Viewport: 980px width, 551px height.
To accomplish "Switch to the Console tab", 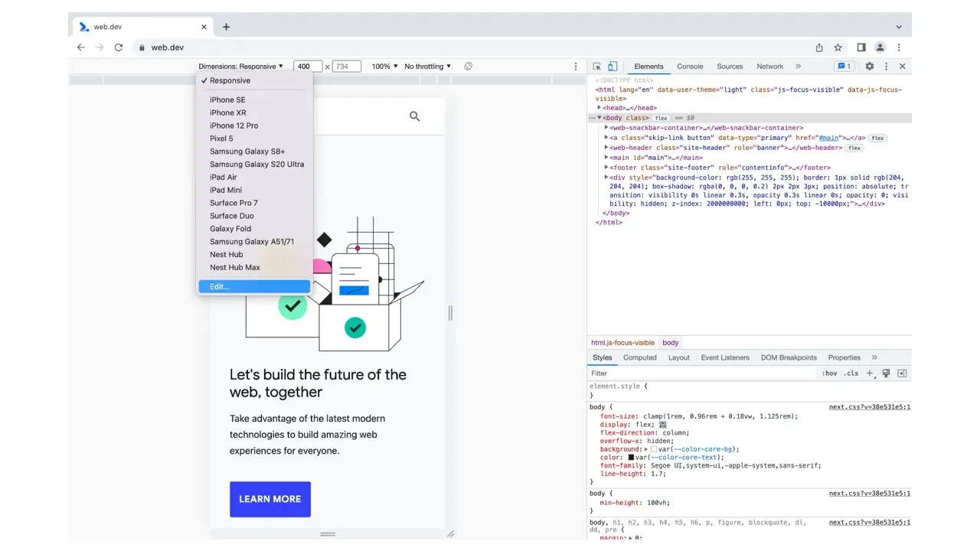I will click(x=690, y=67).
